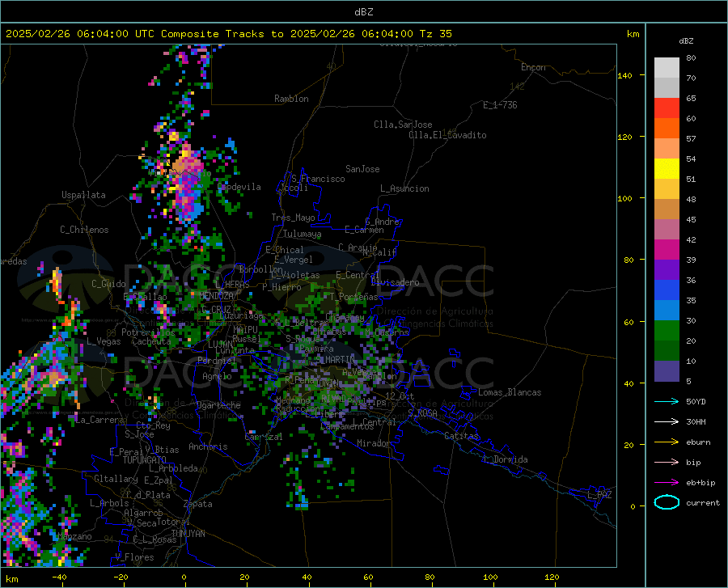Image resolution: width=728 pixels, height=588 pixels.
Task: Click the Encon place label
Action: tap(533, 67)
